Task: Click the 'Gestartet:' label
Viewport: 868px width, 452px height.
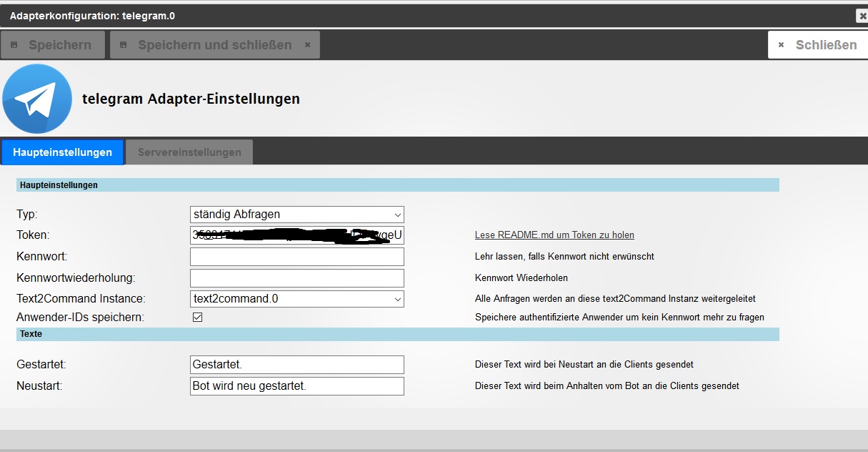Action: pos(41,364)
